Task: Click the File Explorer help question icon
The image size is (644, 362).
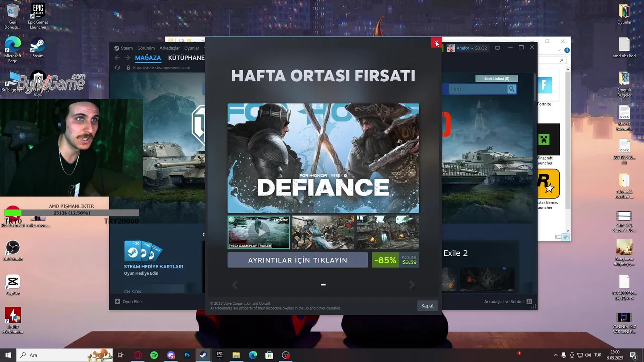Action: (567, 50)
